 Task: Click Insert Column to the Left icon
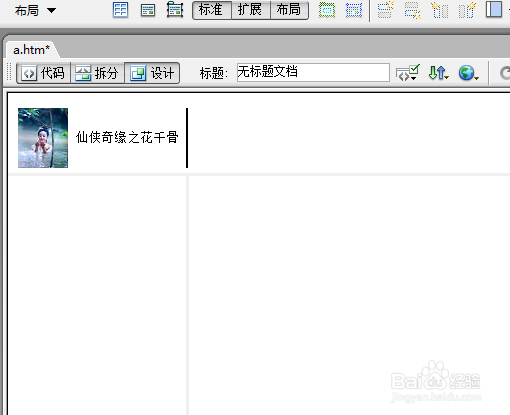click(x=440, y=10)
